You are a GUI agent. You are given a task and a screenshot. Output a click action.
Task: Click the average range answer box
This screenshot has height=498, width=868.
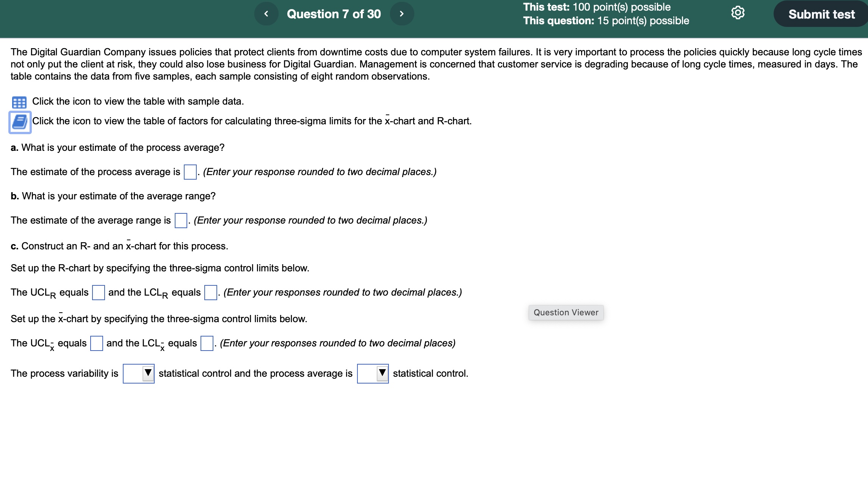[181, 220]
